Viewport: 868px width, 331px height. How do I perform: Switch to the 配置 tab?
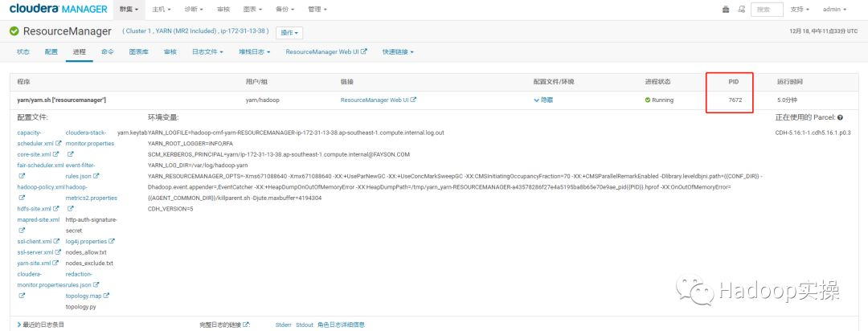[x=51, y=51]
